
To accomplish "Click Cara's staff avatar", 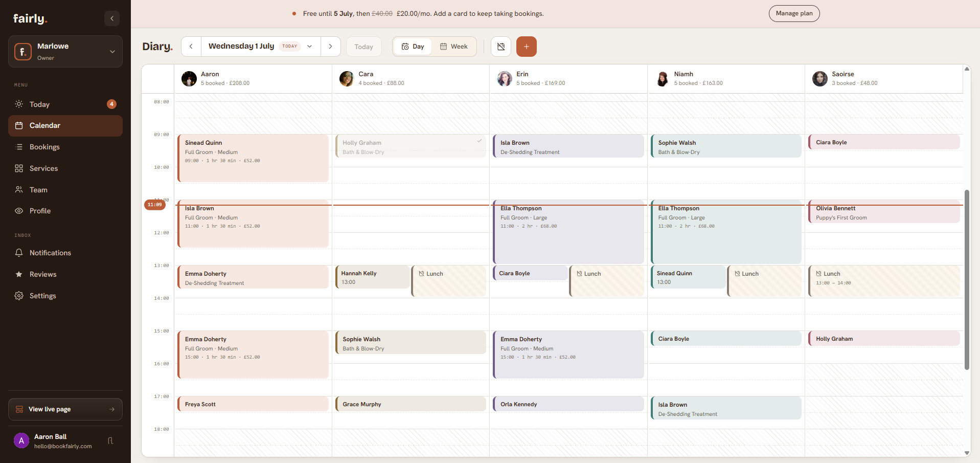I will click(347, 79).
